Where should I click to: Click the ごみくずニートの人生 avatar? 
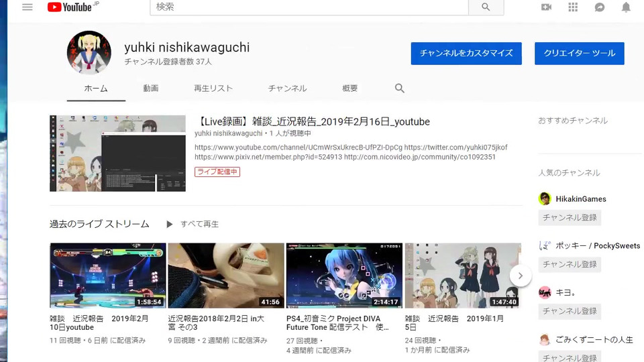[x=545, y=339]
